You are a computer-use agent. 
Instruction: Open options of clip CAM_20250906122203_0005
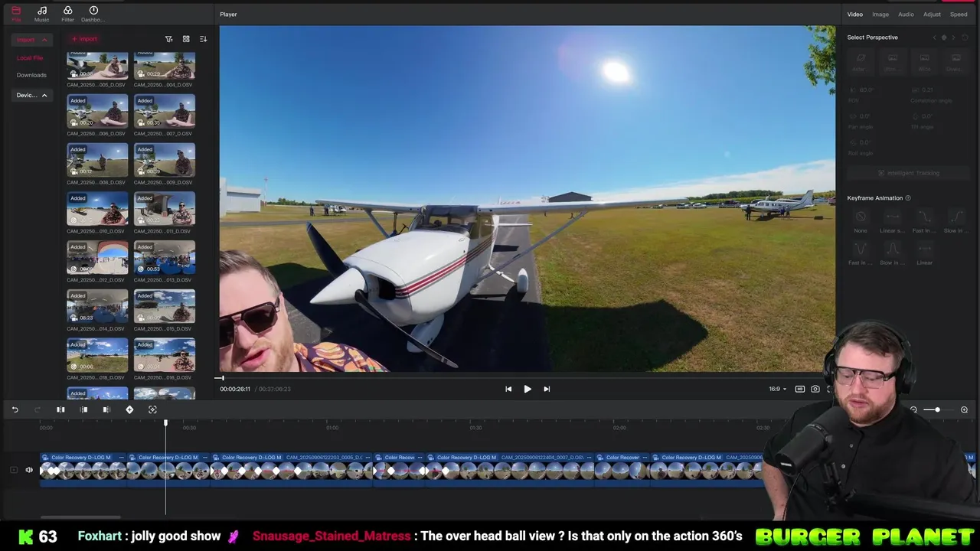[369, 458]
